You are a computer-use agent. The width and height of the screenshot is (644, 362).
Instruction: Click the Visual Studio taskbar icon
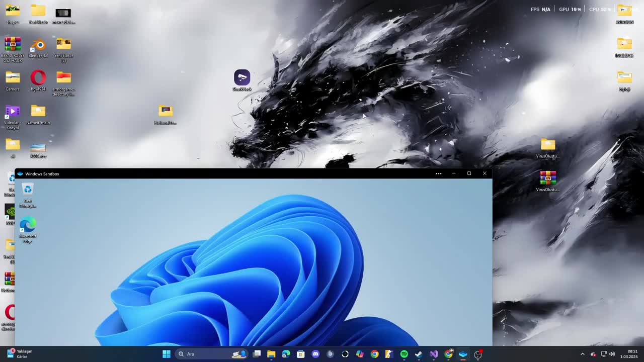pos(434,354)
